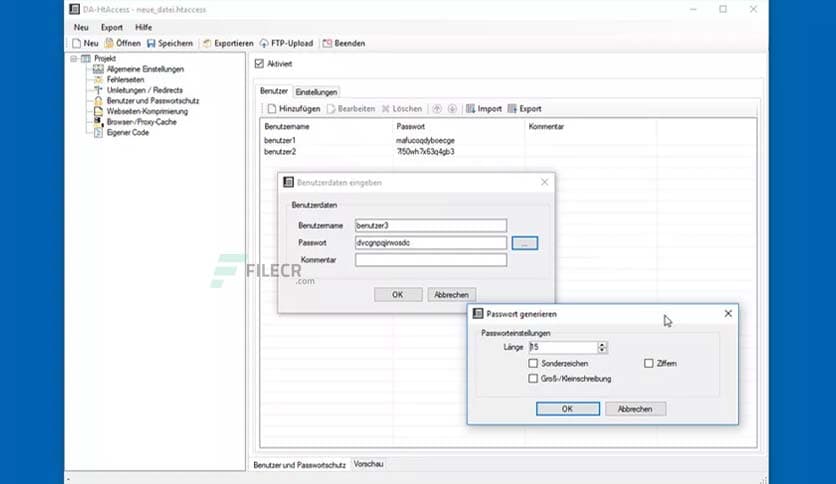Switch to Benutzer und Passwortschutz bottom tab

coord(299,465)
